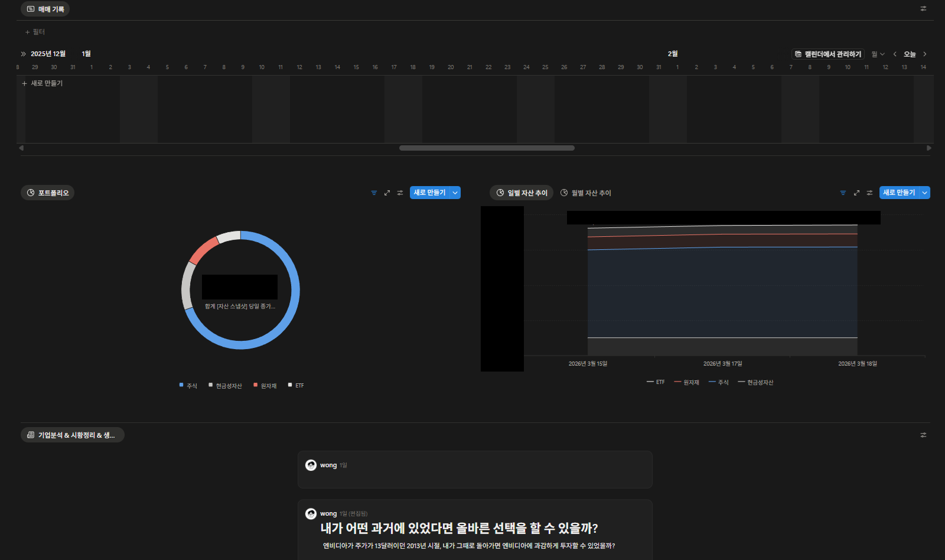Open 일별 자산 추이 view settings icon

pos(869,193)
